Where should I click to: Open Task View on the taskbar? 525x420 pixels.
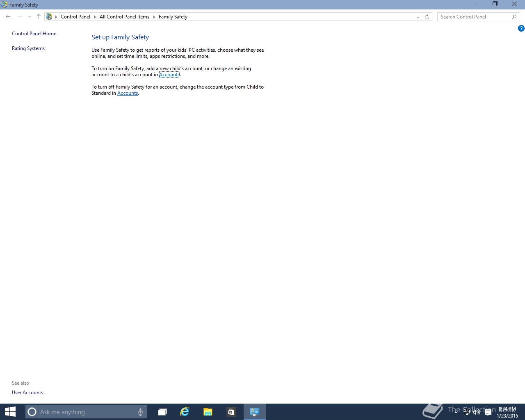click(162, 412)
